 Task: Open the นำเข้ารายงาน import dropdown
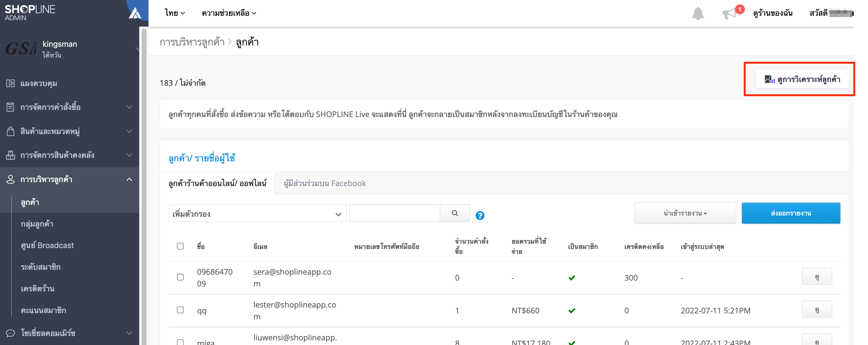[x=685, y=213]
